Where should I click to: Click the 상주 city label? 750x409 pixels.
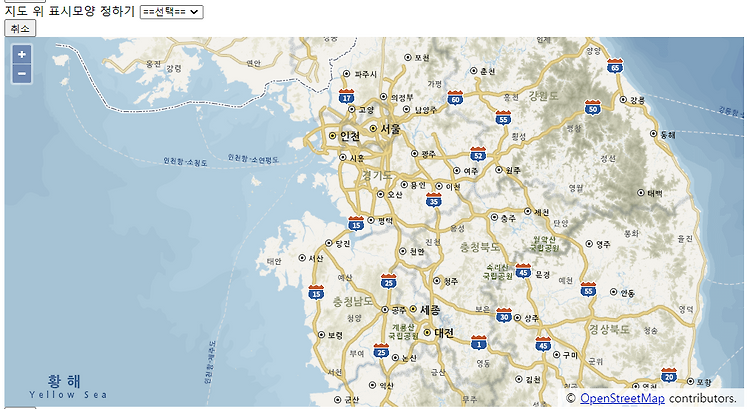click(x=531, y=318)
